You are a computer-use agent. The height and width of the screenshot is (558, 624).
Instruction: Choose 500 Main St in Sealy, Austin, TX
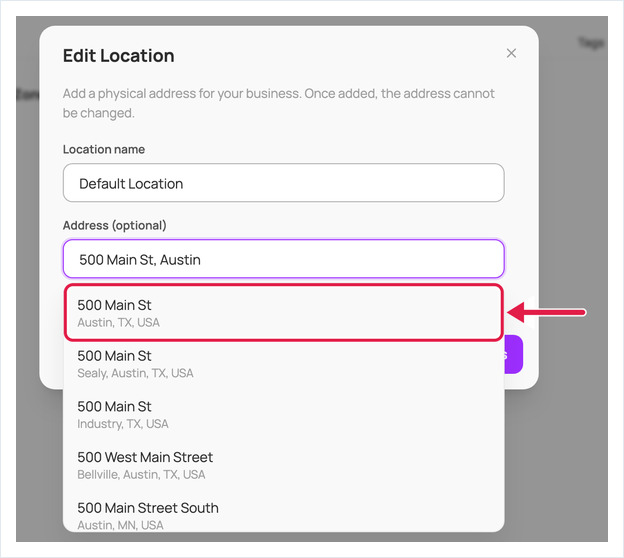tap(283, 364)
